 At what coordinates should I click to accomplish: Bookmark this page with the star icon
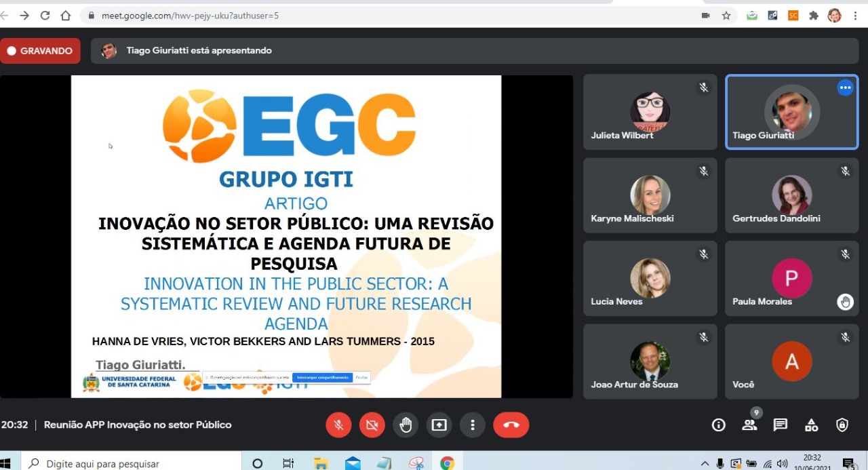pos(726,15)
